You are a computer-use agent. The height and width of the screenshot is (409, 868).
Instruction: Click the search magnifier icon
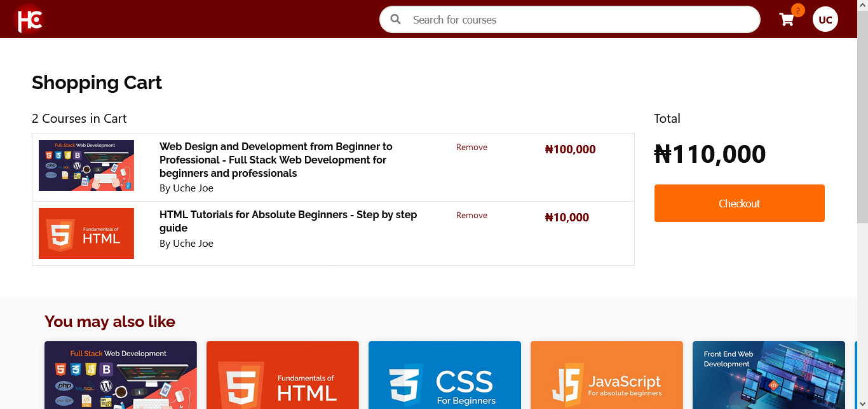point(395,19)
